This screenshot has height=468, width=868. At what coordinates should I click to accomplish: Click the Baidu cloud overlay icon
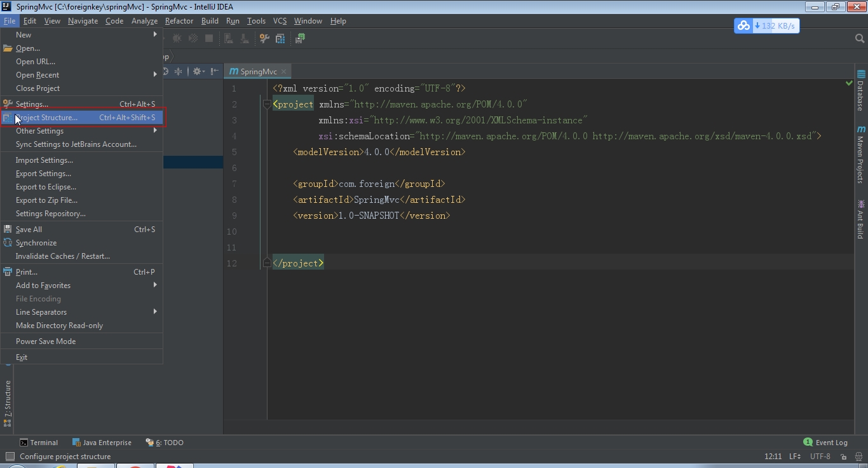pyautogui.click(x=743, y=26)
